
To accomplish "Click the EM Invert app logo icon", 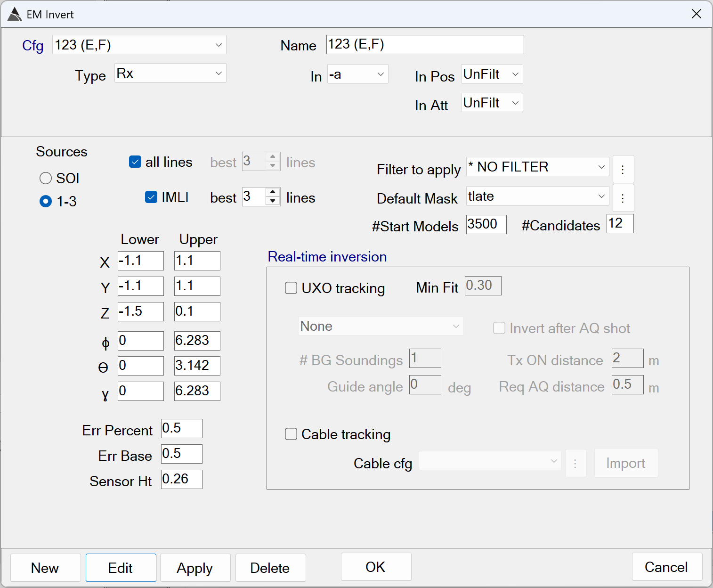I will [x=15, y=14].
